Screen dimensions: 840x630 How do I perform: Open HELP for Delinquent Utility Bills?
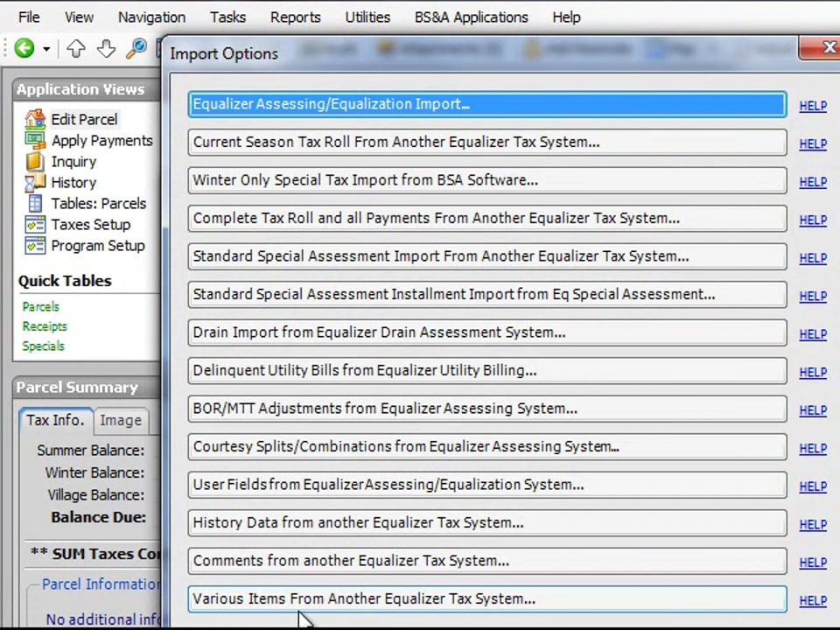(813, 373)
